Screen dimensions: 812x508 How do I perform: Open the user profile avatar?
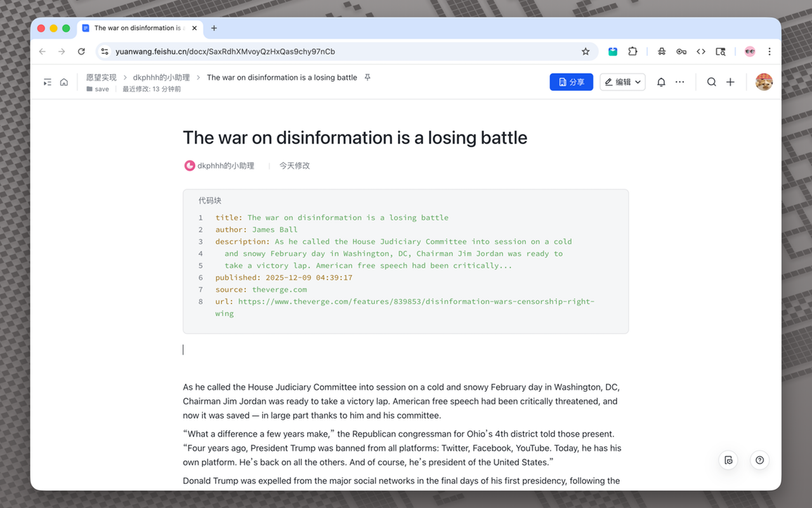[x=764, y=82]
